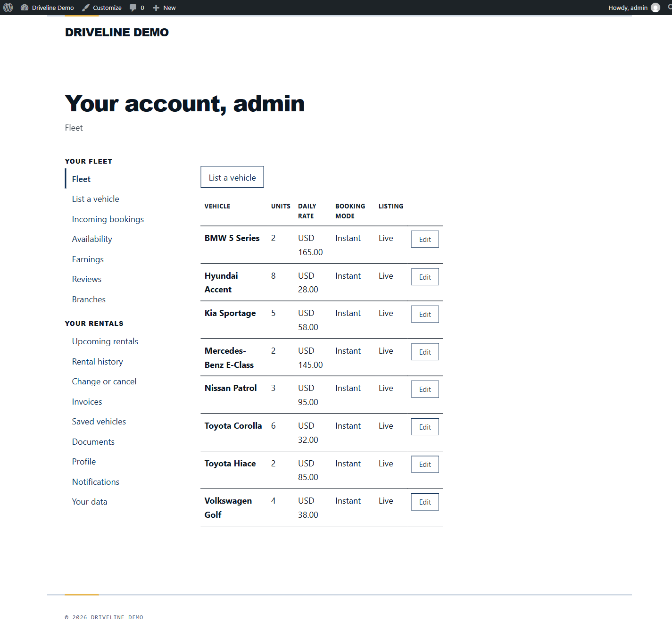Click the USD 95.00 daily rate

click(308, 395)
